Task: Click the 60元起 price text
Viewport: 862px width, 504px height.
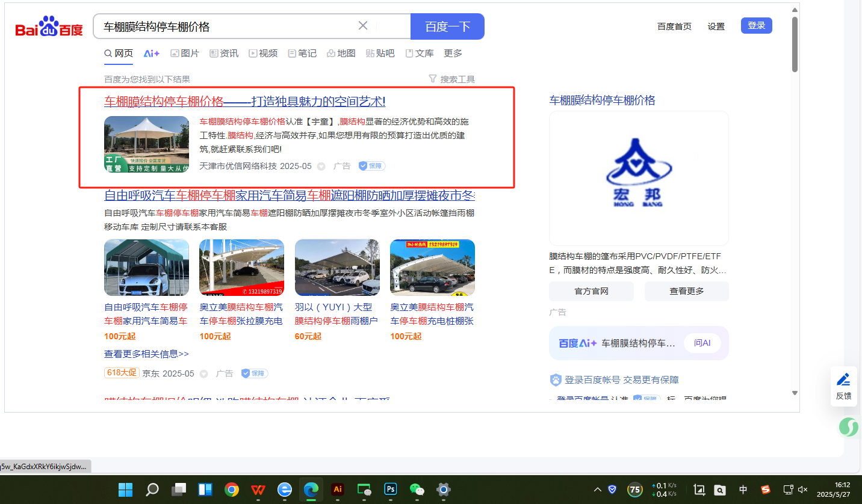Action: coord(308,336)
